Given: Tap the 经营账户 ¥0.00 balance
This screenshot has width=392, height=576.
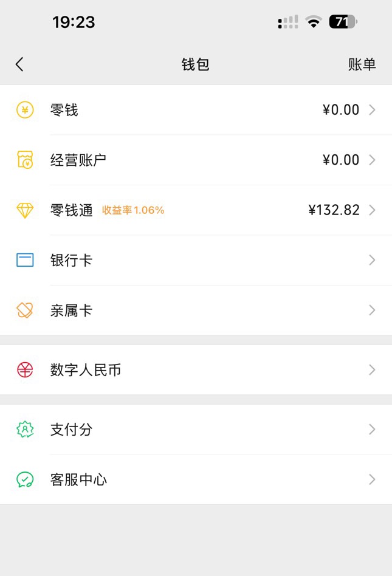Looking at the screenshot, I should tap(340, 160).
